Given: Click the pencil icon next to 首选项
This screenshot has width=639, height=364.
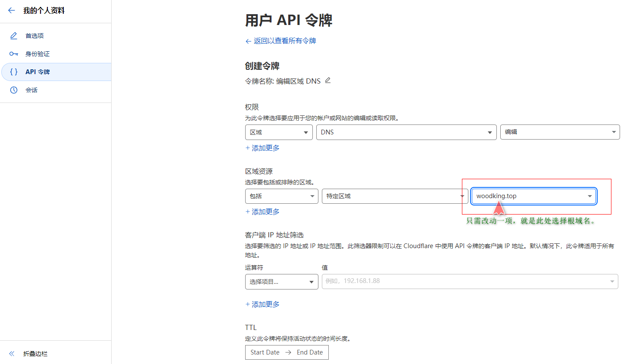Looking at the screenshot, I should pos(14,36).
